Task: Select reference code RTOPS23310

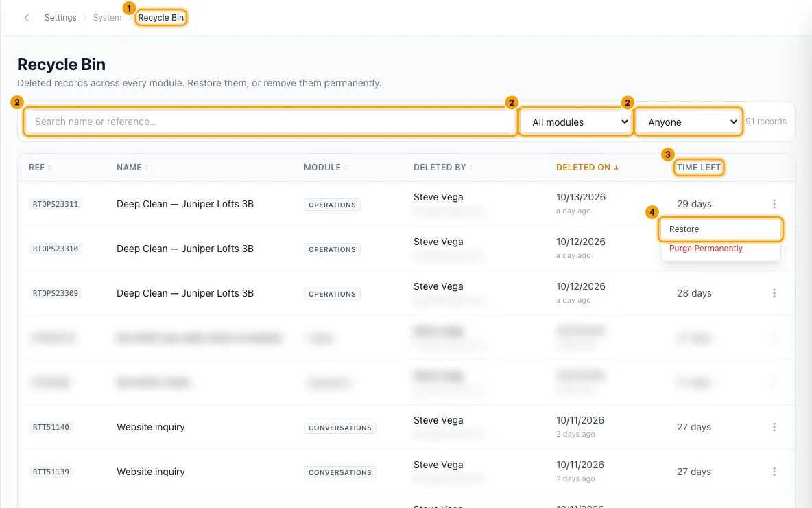Action: [x=56, y=249]
